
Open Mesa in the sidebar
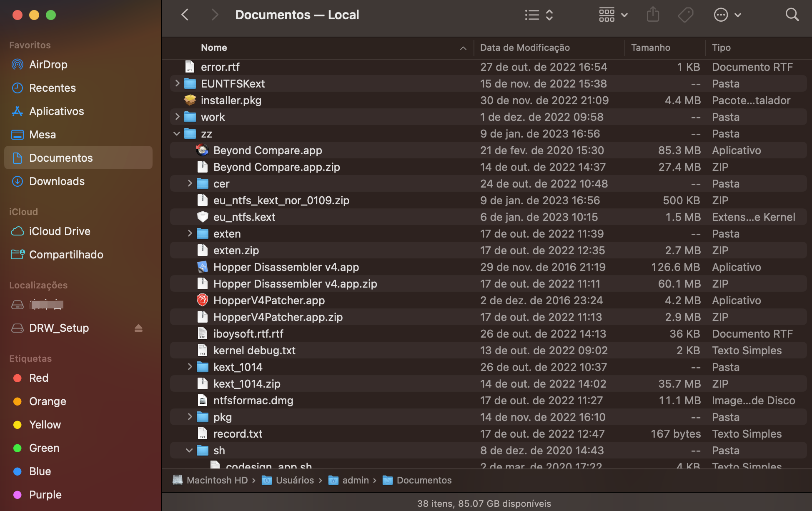(x=78, y=135)
